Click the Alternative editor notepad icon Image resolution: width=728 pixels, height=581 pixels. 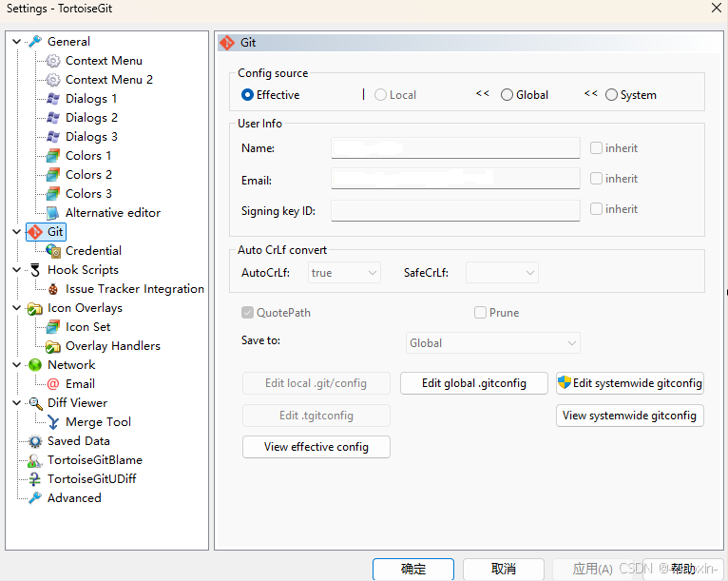53,213
